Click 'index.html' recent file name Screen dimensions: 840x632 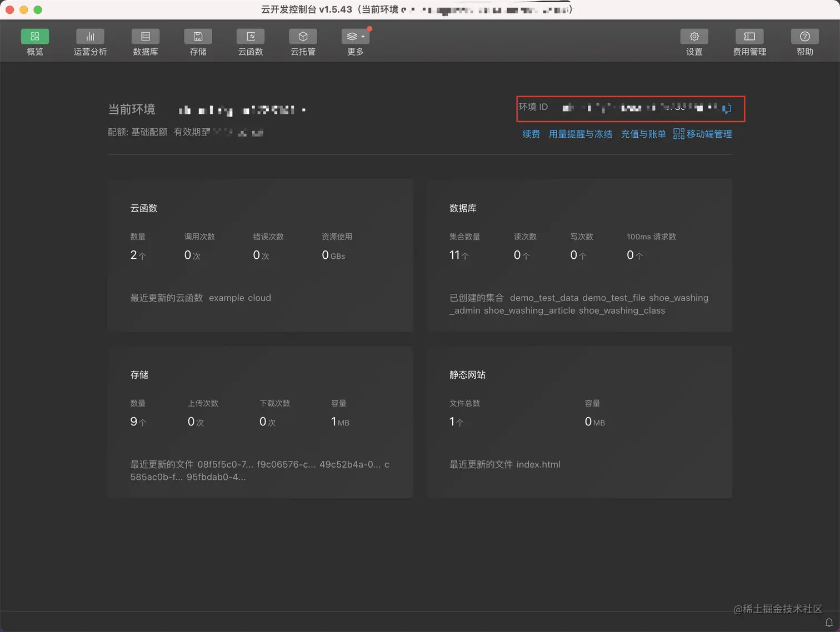click(x=538, y=464)
